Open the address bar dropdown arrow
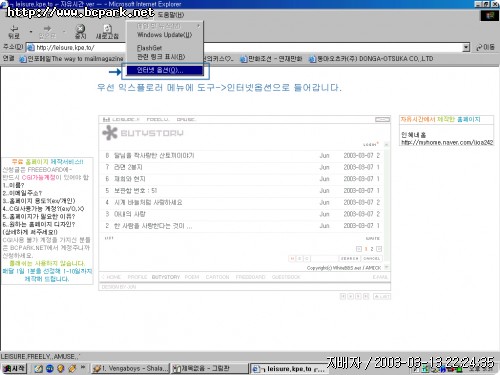The width and height of the screenshot is (500, 375). tap(466, 47)
